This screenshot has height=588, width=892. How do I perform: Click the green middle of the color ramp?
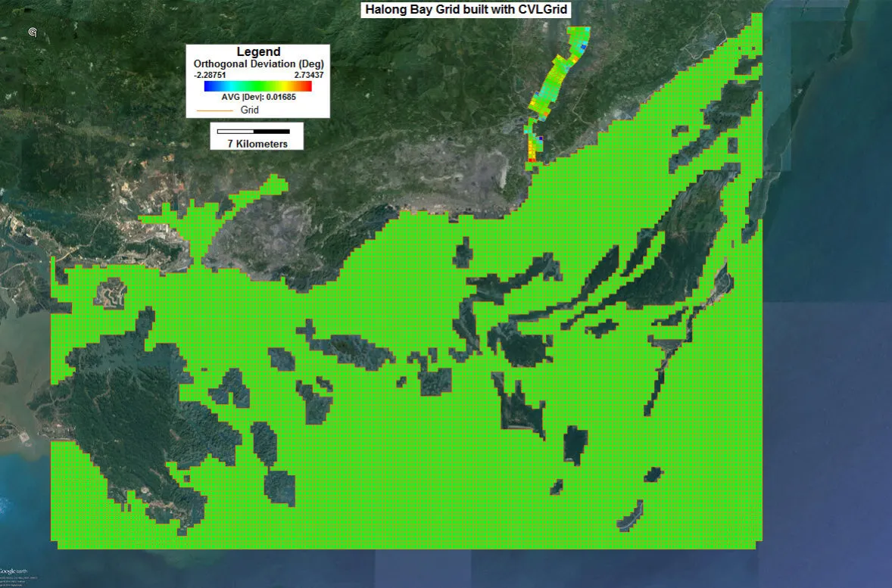click(258, 86)
